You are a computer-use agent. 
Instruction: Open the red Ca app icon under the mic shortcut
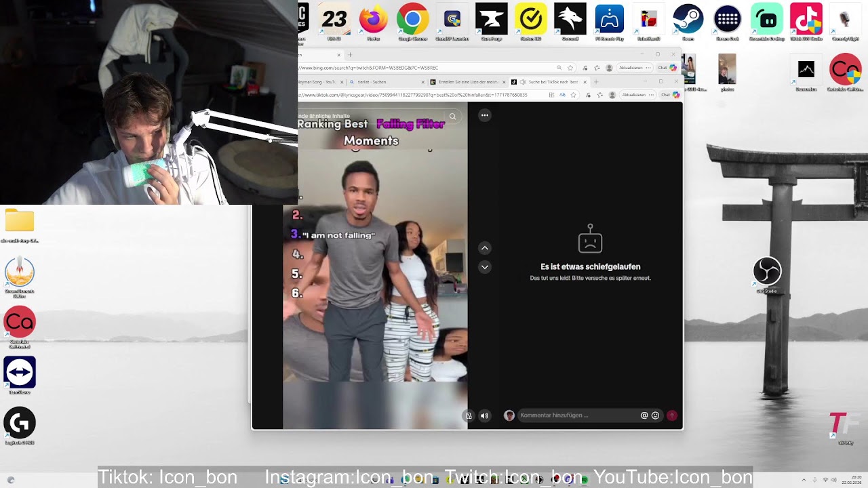click(845, 72)
